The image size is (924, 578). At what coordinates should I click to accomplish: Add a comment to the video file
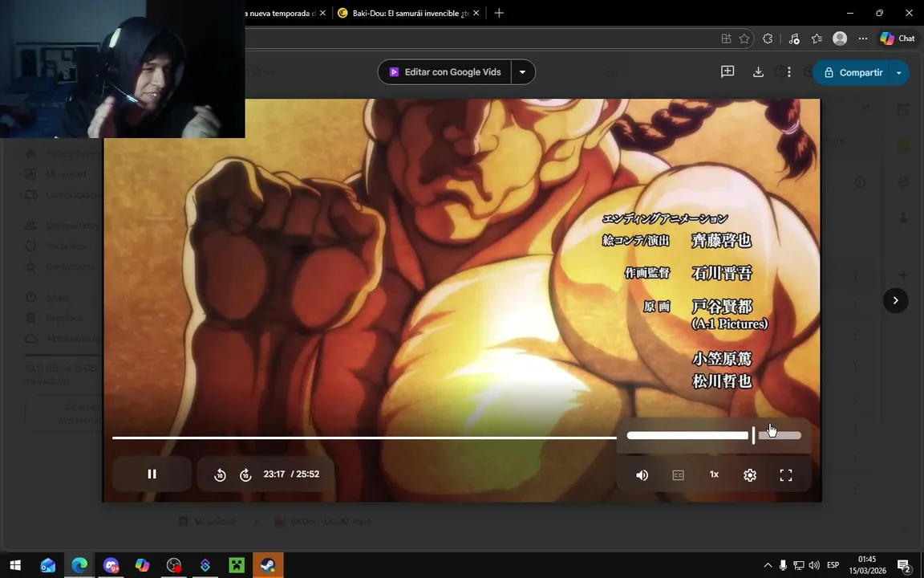[727, 72]
